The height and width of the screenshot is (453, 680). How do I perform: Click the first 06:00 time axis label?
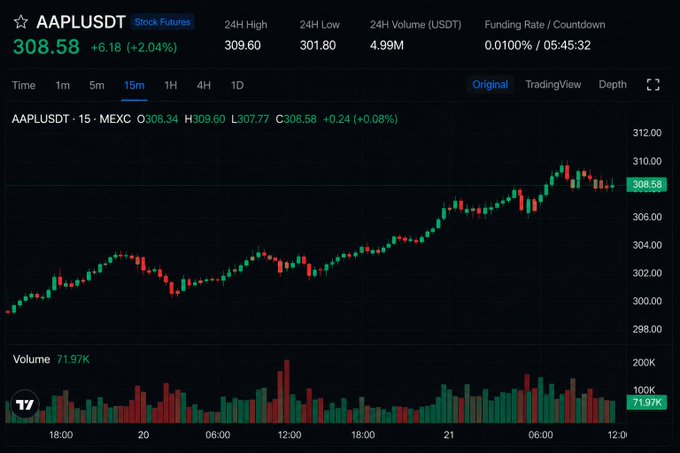tap(218, 435)
